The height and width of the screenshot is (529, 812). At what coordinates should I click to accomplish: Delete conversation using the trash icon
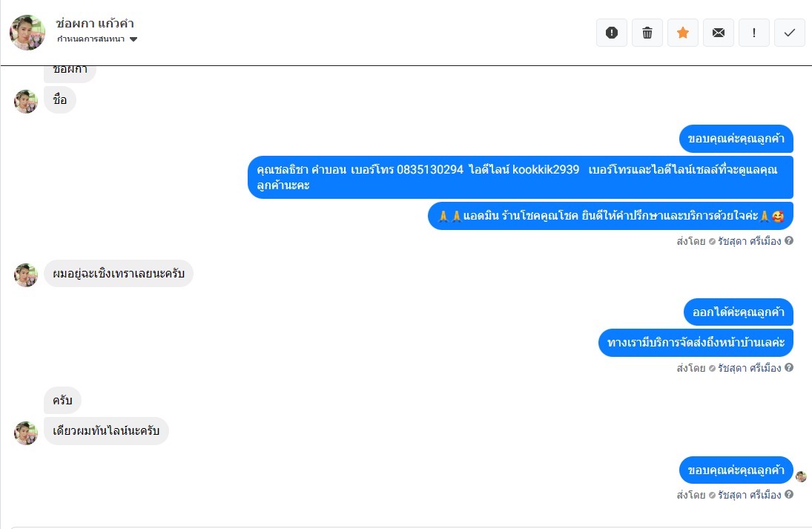[x=647, y=33]
